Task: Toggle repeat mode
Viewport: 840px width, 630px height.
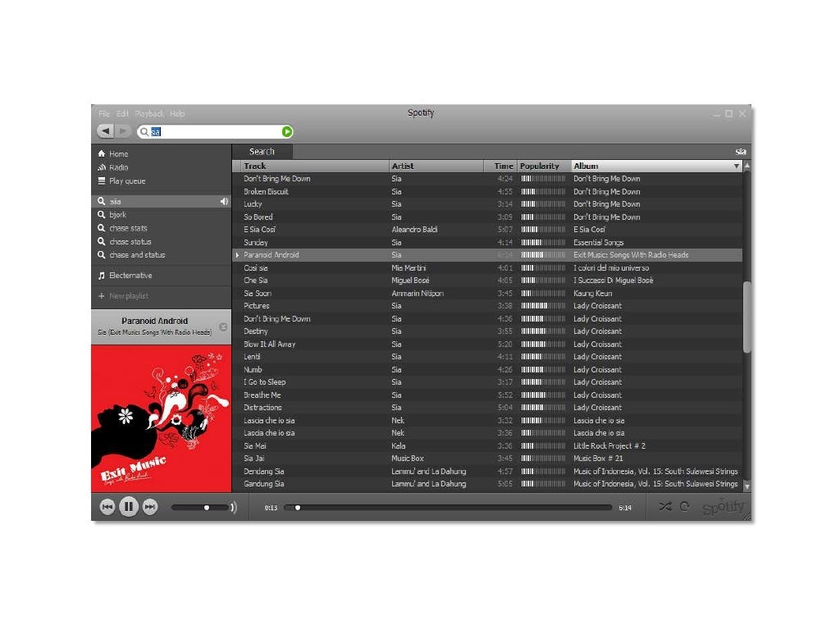Action: (685, 506)
